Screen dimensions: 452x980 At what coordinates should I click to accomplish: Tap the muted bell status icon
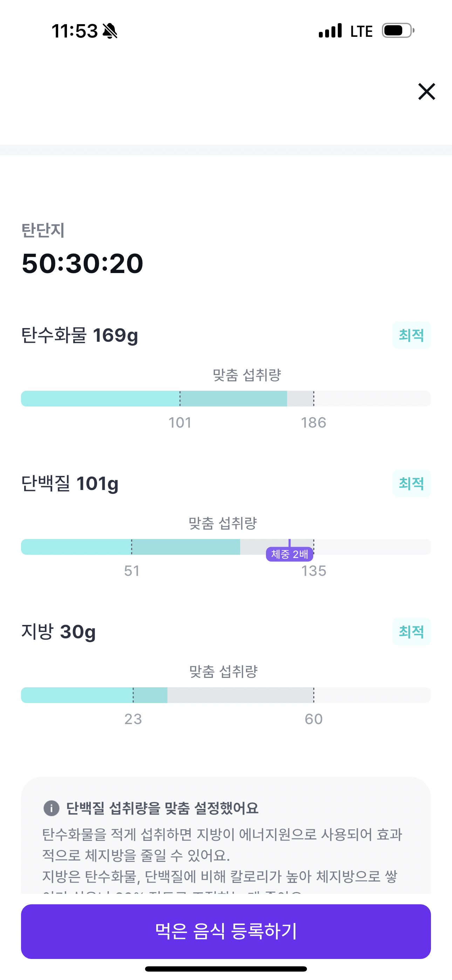point(110,31)
